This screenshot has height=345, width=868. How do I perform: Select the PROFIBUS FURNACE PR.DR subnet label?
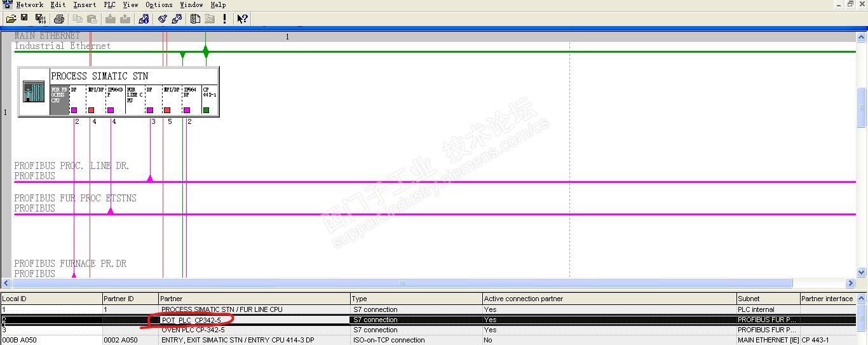[71, 264]
